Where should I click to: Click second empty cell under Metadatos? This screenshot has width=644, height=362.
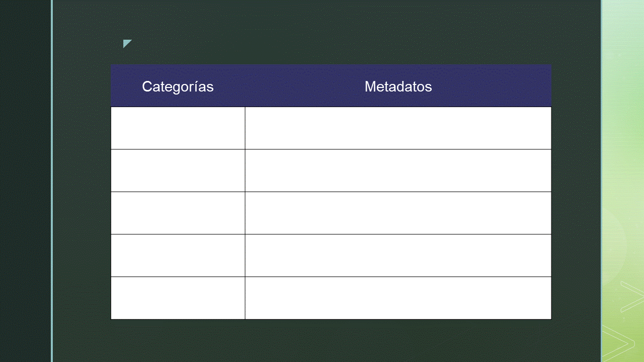pyautogui.click(x=398, y=170)
